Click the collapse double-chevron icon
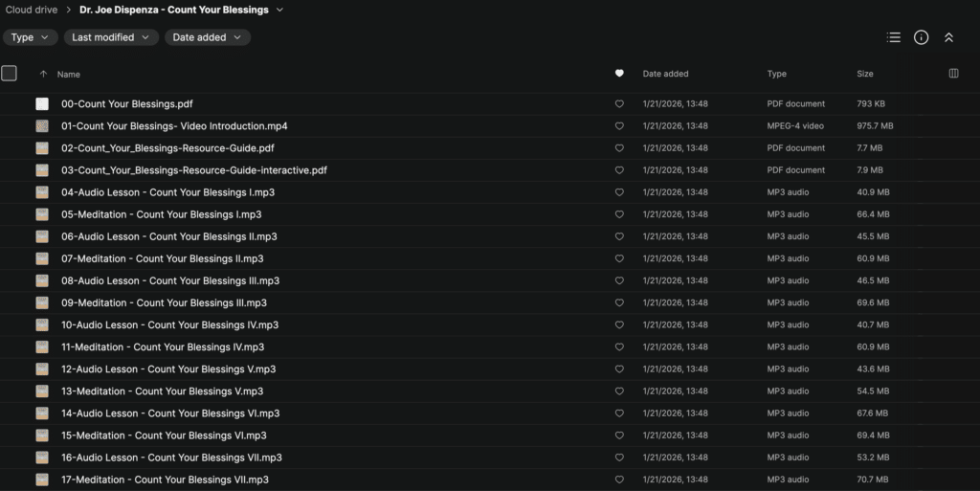 pos(948,37)
